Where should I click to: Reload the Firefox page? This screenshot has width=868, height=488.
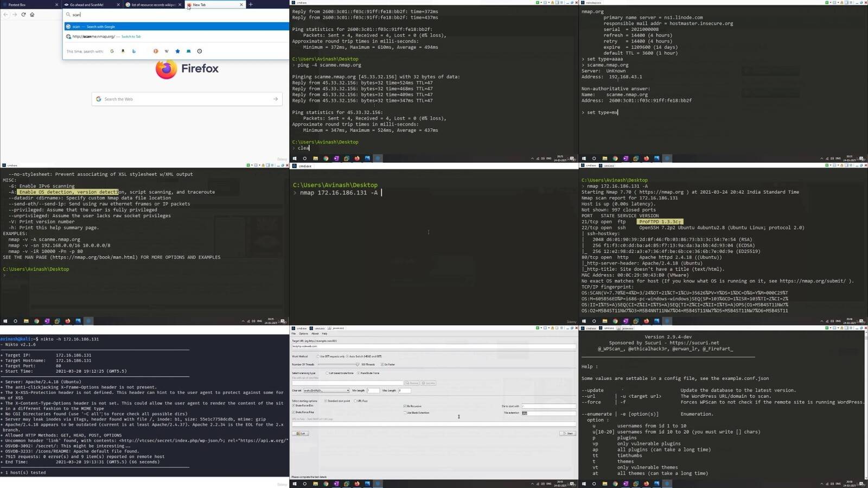(23, 14)
